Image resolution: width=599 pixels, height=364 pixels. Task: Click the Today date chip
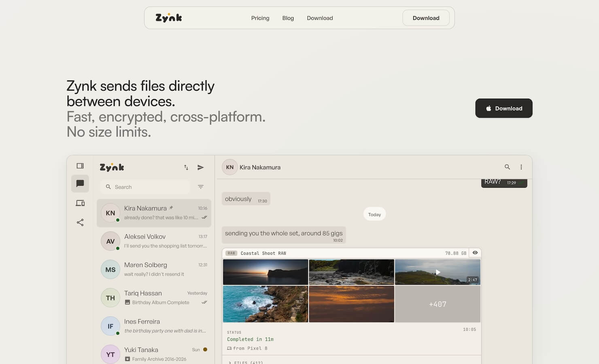pos(374,214)
